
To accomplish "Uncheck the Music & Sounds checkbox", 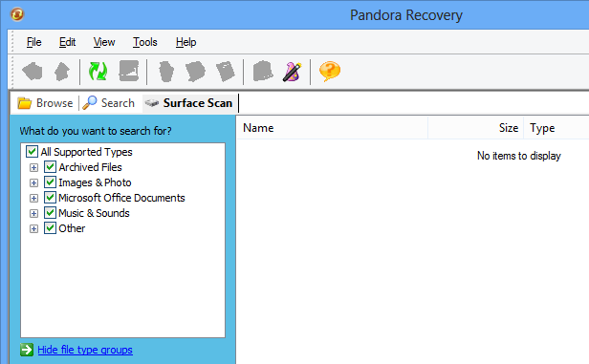I will 50,213.
